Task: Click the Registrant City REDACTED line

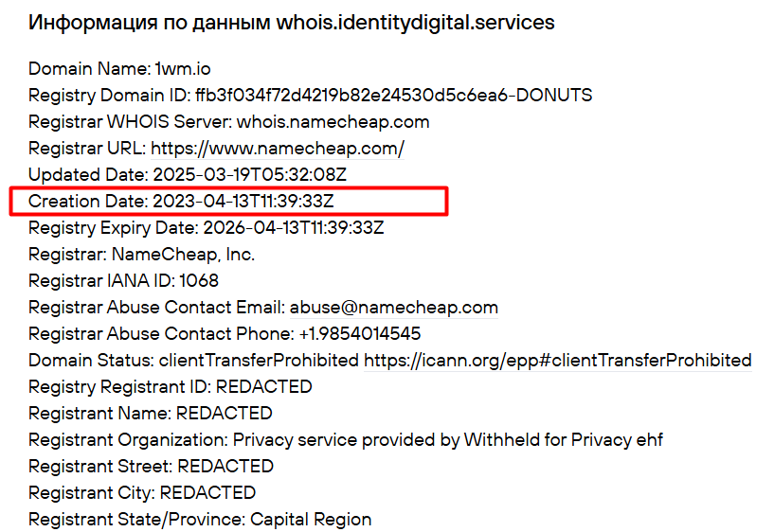Action: point(142,493)
